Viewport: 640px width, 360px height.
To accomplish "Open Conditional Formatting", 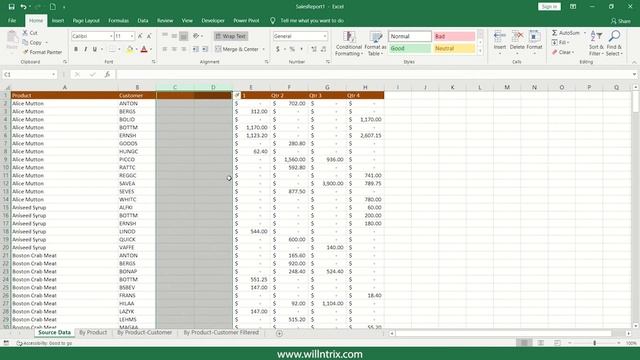I will [349, 43].
